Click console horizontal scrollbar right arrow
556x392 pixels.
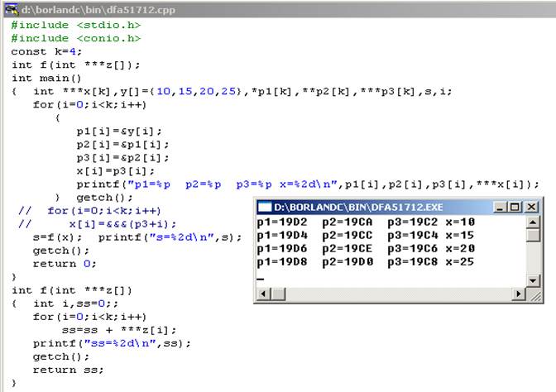[x=519, y=294]
